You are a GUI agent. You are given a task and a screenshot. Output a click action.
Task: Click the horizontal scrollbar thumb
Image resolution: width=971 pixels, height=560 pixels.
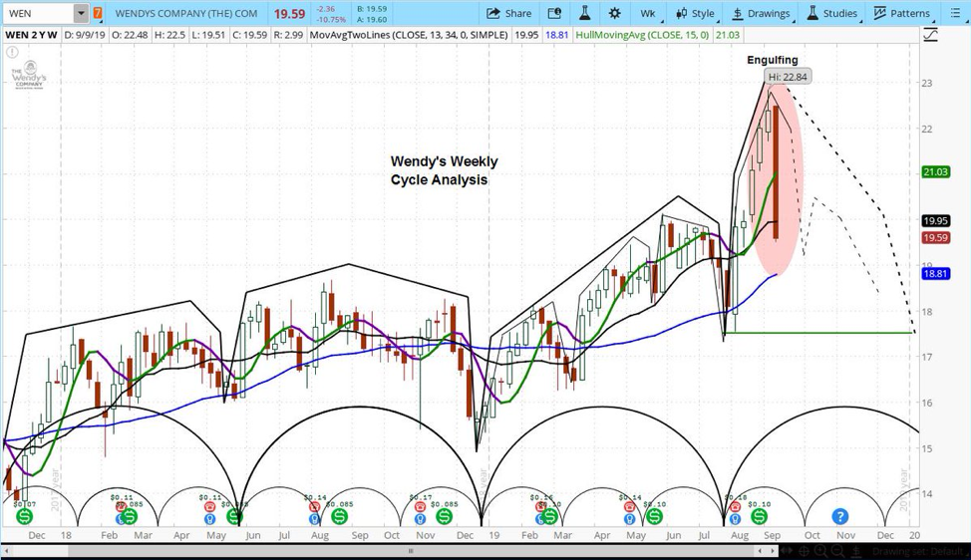point(410,551)
